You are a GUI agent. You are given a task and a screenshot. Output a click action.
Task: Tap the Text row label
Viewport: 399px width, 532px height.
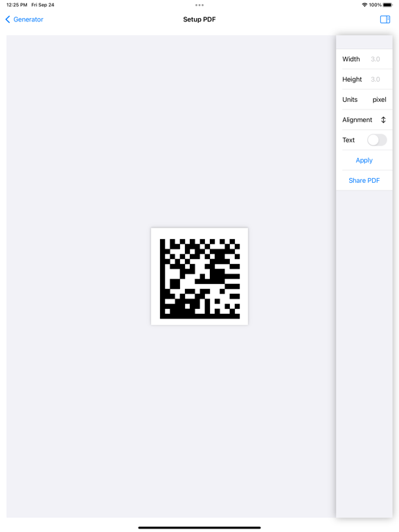(x=348, y=140)
